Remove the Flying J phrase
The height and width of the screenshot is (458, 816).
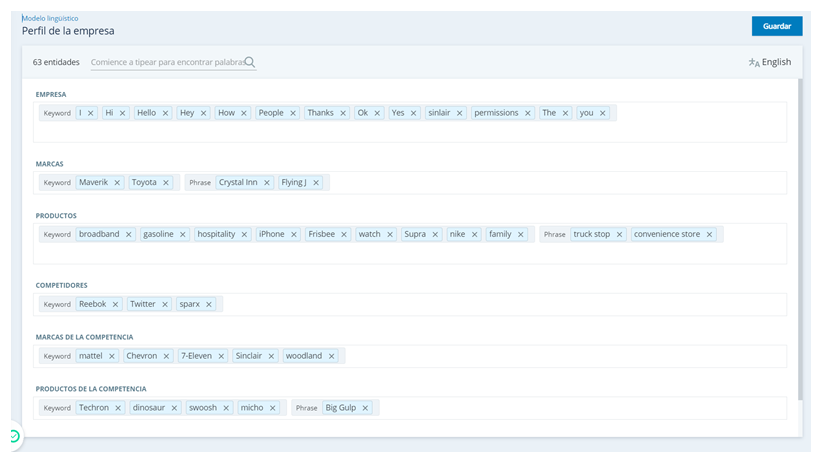[x=316, y=183]
